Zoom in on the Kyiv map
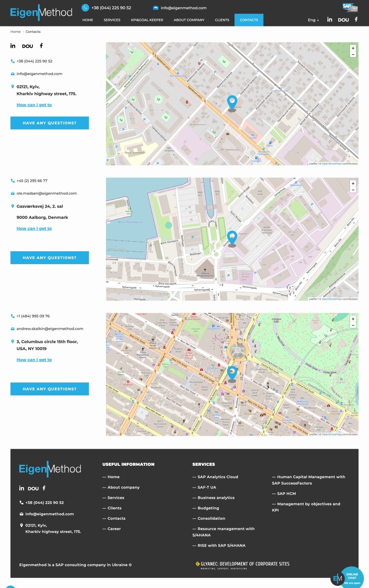 (x=353, y=48)
